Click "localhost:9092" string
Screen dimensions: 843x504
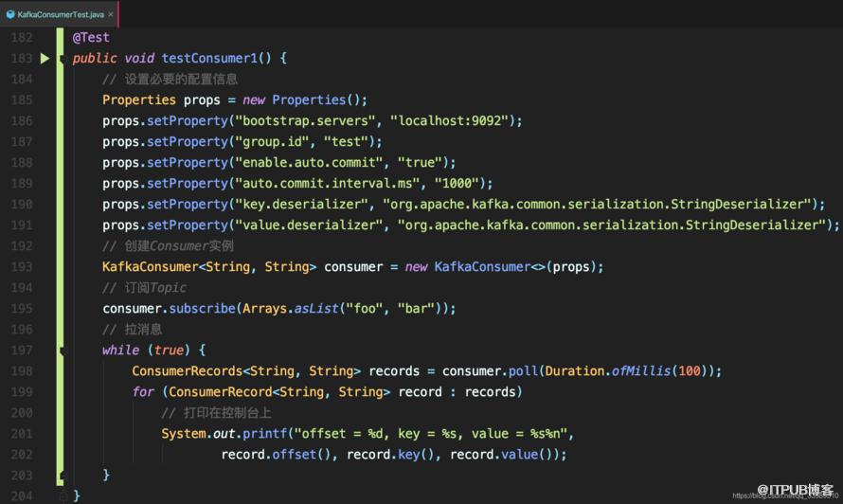click(450, 121)
